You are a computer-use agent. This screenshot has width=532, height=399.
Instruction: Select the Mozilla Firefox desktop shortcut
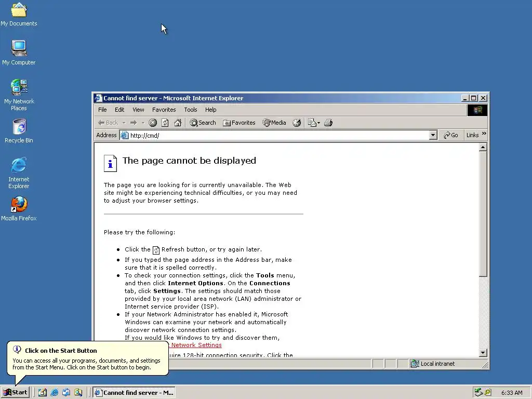[x=19, y=209]
